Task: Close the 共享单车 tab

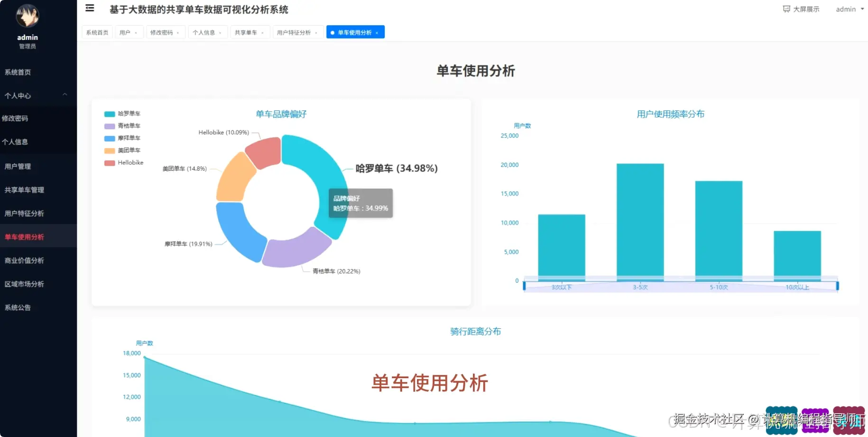Action: pos(262,33)
